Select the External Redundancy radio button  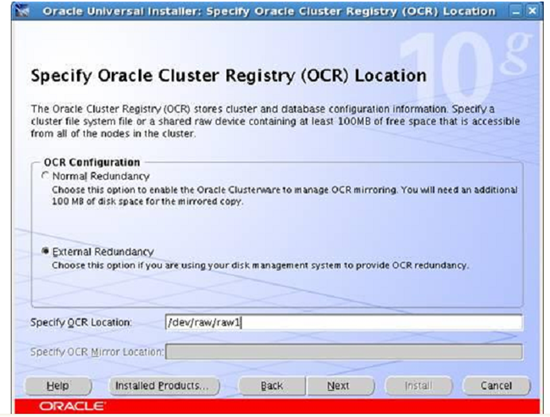coord(45,251)
